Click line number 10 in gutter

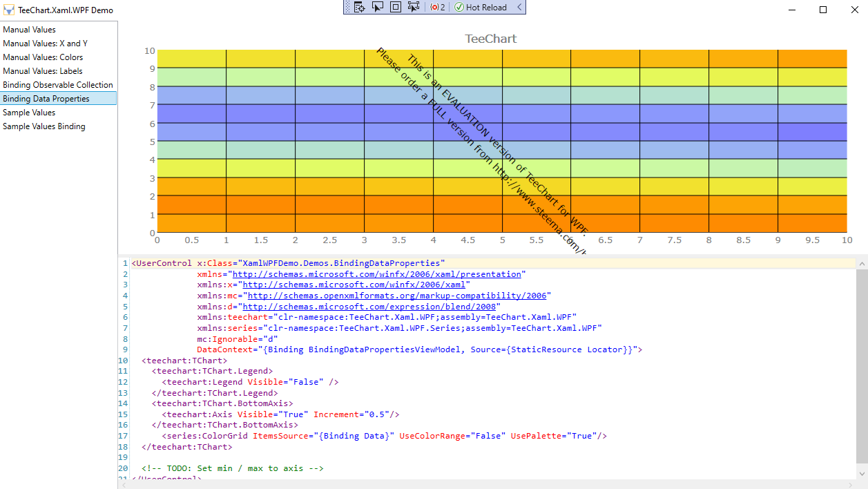pos(123,361)
